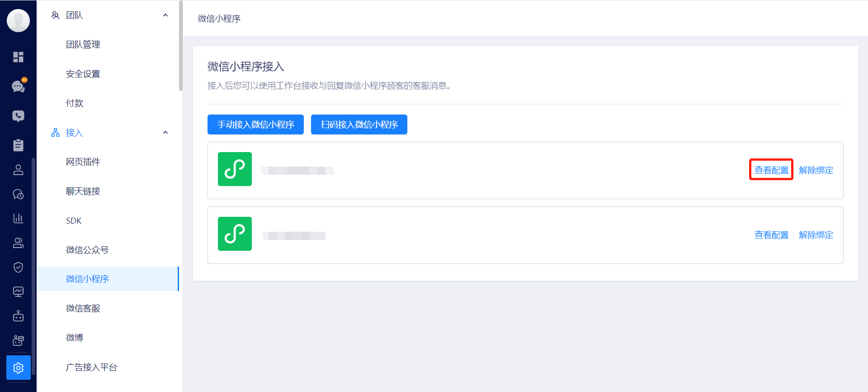Collapse the 团队 section chevron
Screen dimensions: 868x392
coord(165,15)
